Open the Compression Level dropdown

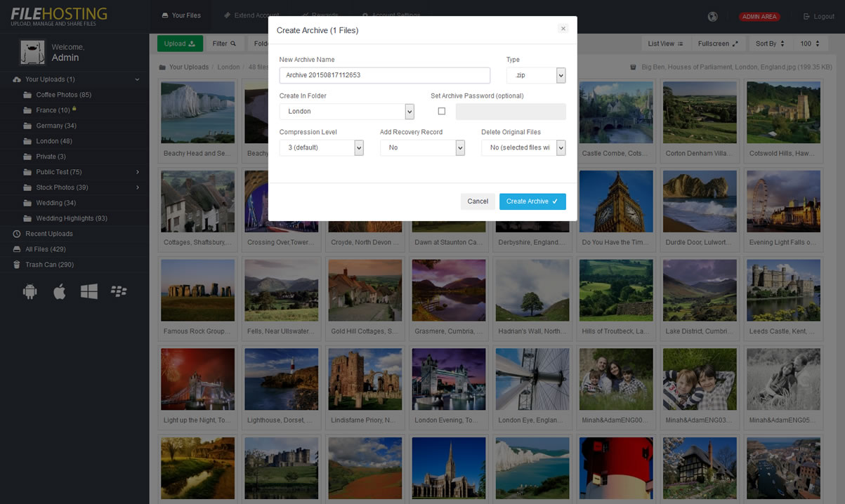coord(321,147)
